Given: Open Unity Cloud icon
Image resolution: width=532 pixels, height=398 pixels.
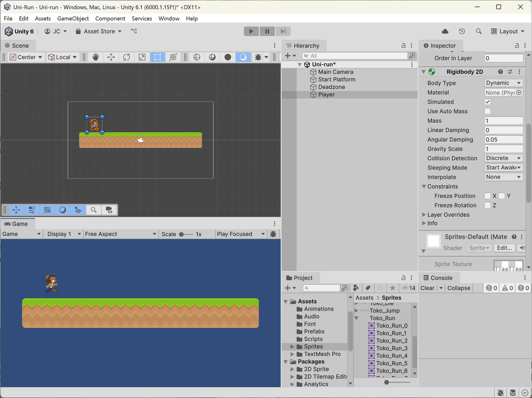Looking at the screenshot, I should click(x=445, y=31).
